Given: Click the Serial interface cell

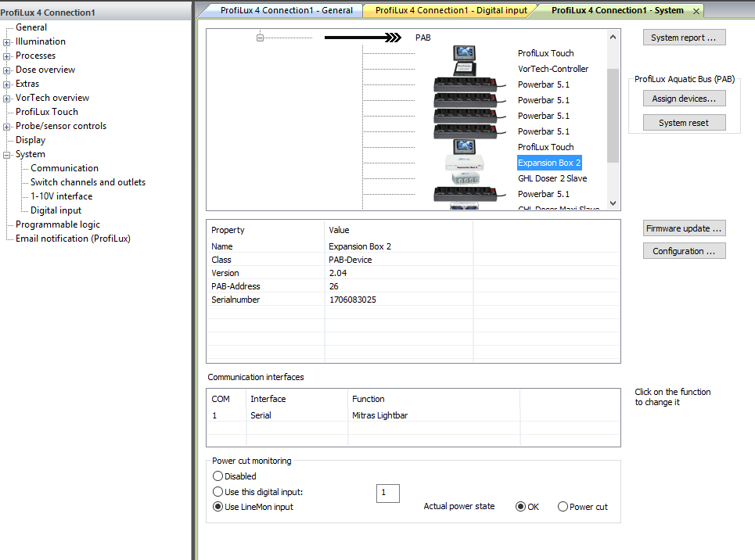Looking at the screenshot, I should [x=261, y=415].
